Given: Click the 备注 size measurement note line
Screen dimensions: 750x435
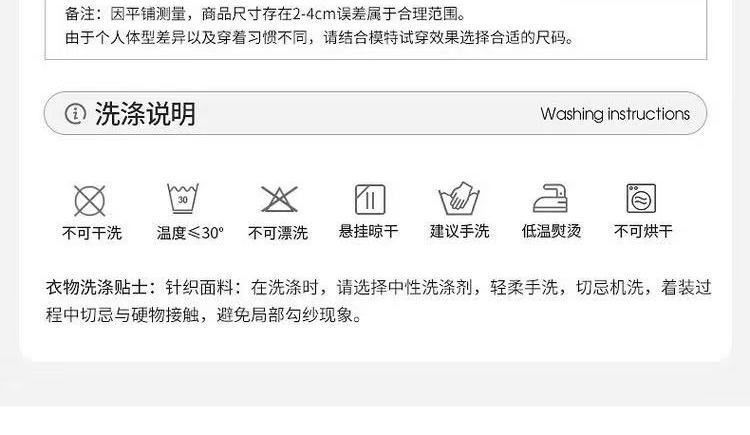Looking at the screenshot, I should 266,14.
